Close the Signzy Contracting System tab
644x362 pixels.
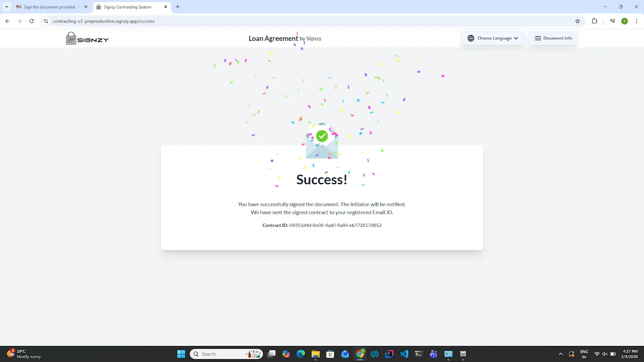(165, 7)
